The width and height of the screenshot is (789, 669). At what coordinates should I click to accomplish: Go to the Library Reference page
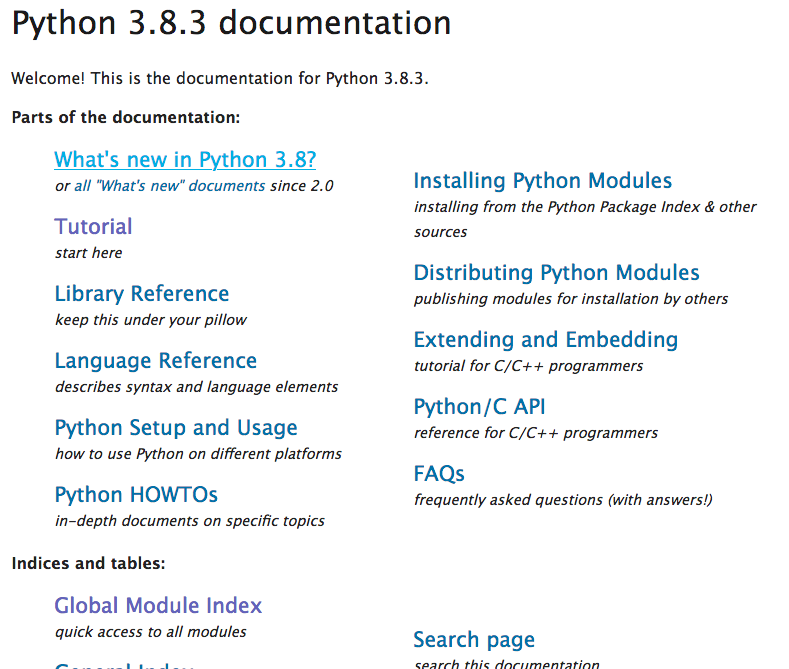click(141, 294)
